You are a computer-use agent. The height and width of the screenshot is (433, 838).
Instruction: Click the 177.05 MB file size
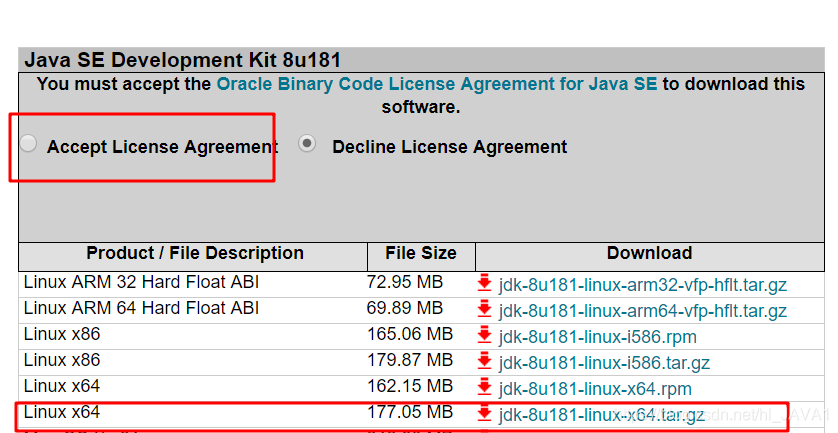(x=410, y=413)
